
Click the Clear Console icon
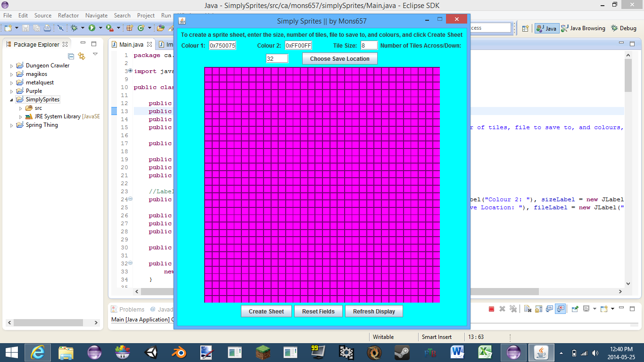[x=528, y=309]
